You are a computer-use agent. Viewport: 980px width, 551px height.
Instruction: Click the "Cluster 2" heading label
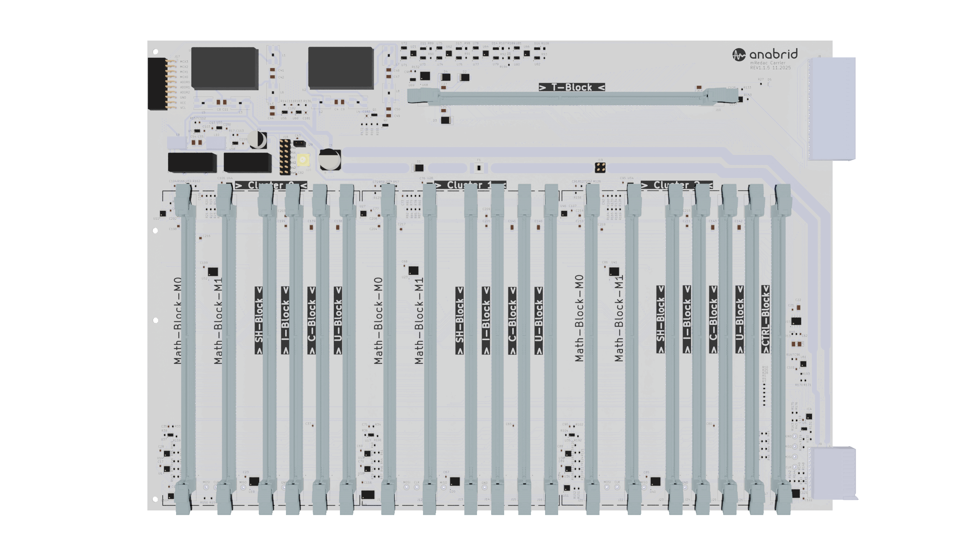(x=677, y=185)
